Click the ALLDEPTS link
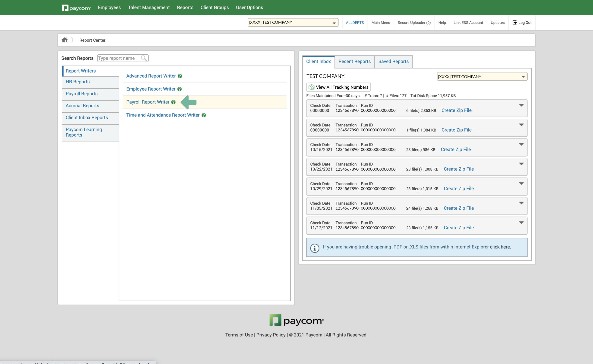 tap(355, 23)
